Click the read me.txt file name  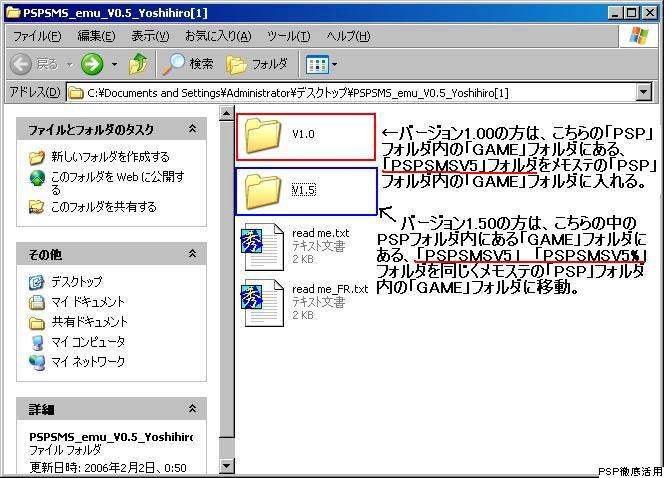(x=321, y=233)
